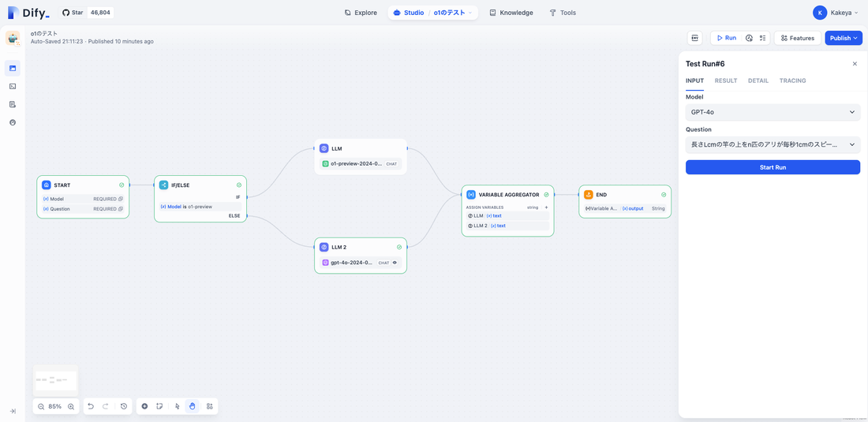This screenshot has width=868, height=422.
Task: Click the Features button
Action: pyautogui.click(x=797, y=38)
